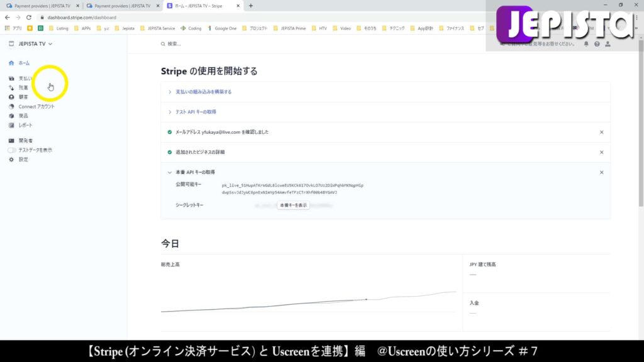Open 支払い payments via its sidebar icon
Viewport: 644px width, 362px height.
[x=11, y=79]
